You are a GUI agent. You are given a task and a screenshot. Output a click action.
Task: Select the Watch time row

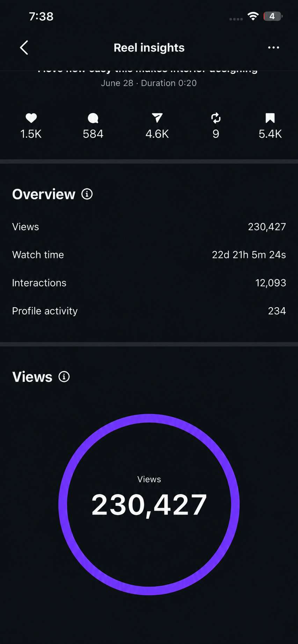click(149, 255)
